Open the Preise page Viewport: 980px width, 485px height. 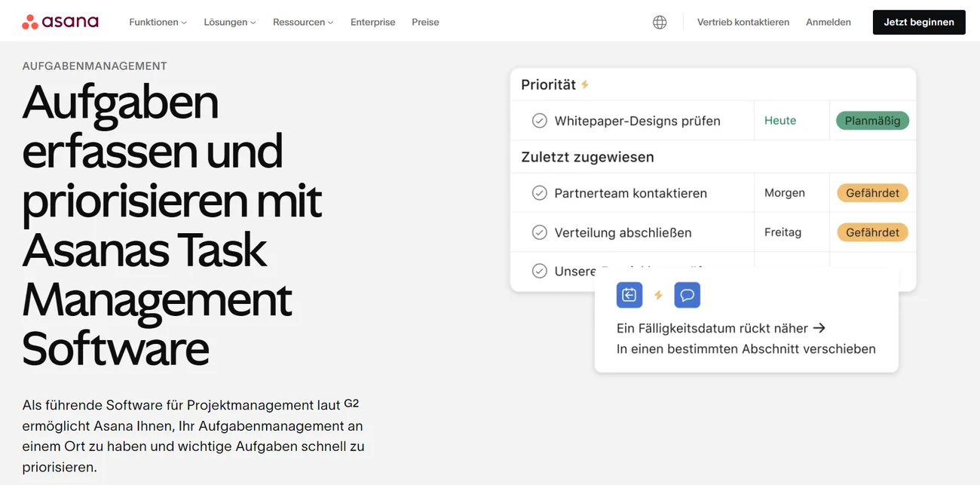coord(425,23)
